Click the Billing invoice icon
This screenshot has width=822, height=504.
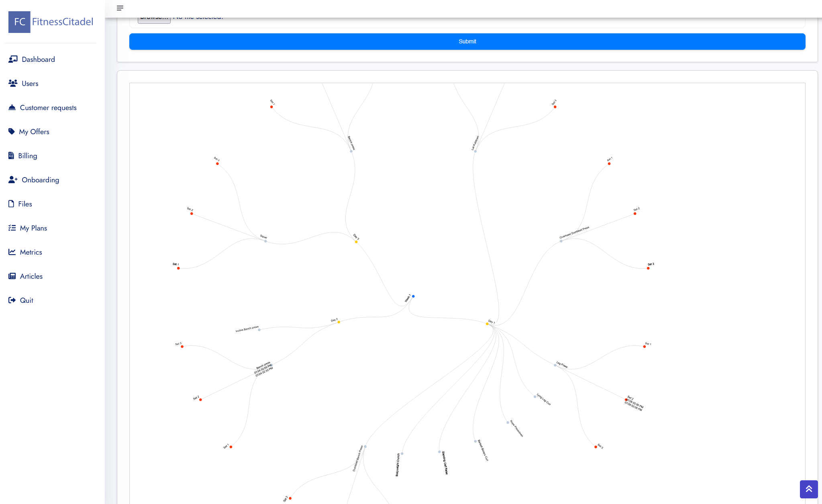[x=11, y=156]
